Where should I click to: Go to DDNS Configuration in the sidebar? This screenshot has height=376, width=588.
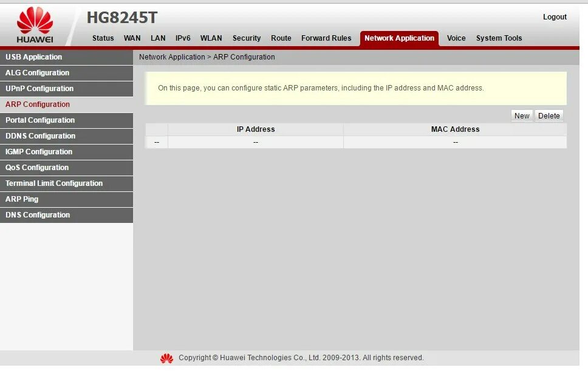[x=66, y=136]
